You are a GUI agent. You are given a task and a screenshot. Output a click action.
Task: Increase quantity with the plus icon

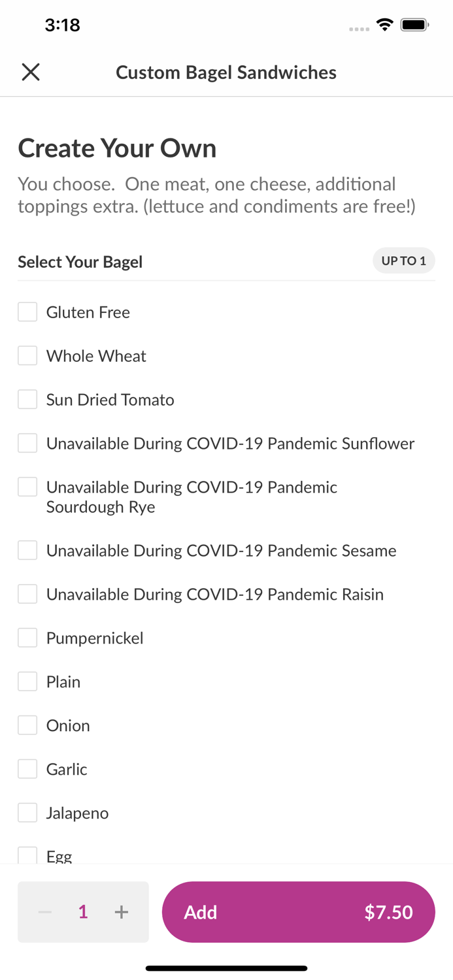[x=122, y=912]
